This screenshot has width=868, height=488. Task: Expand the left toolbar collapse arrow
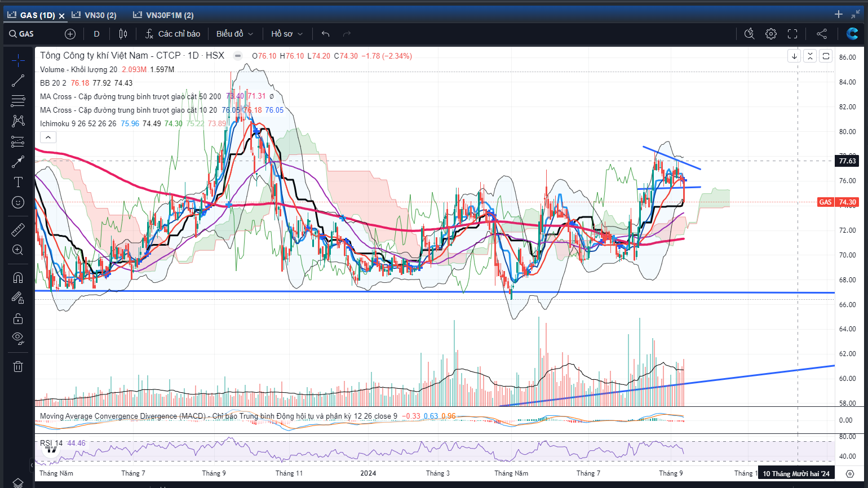[32, 465]
